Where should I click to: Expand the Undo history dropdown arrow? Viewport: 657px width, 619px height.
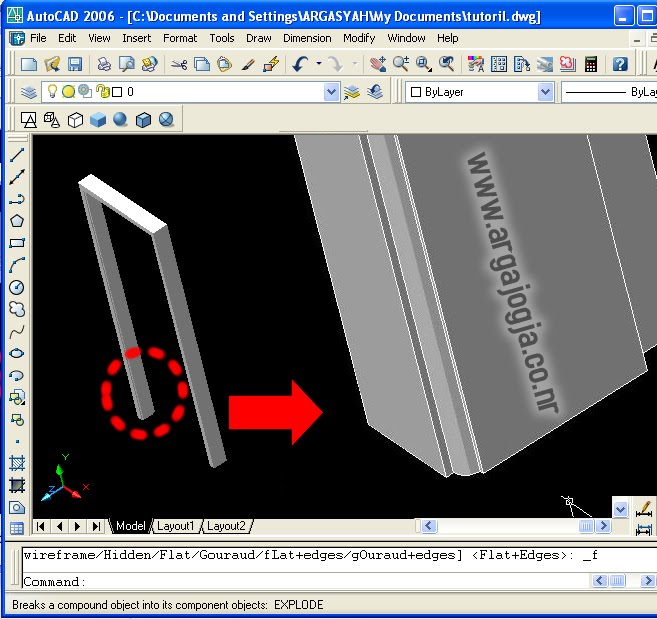(319, 64)
